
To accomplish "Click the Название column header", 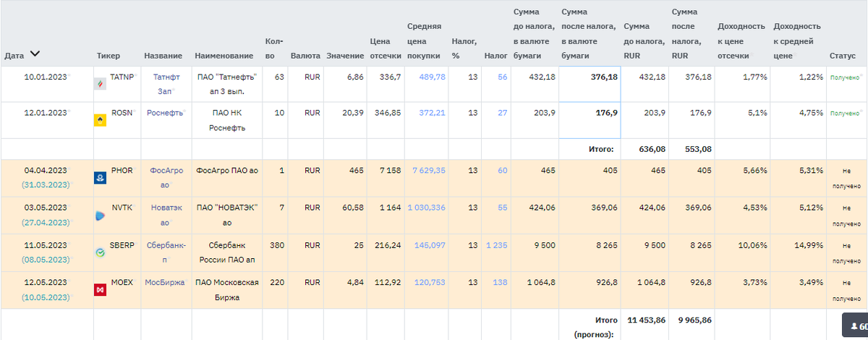I will [x=163, y=56].
